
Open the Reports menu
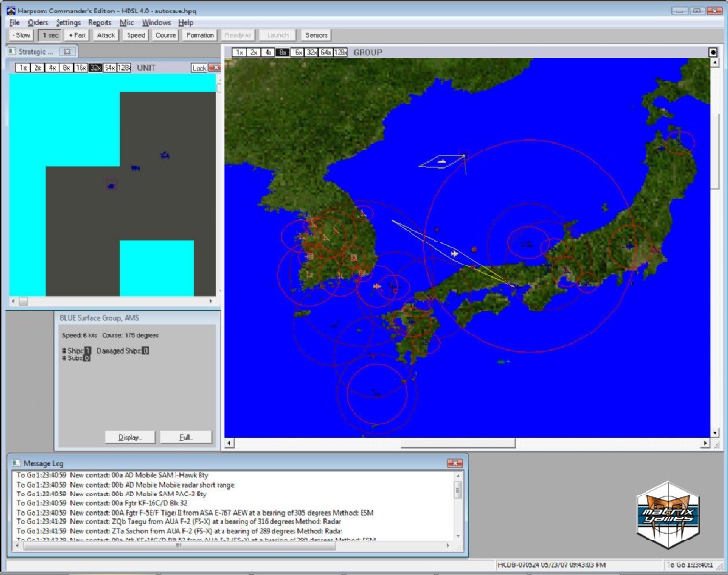point(100,22)
